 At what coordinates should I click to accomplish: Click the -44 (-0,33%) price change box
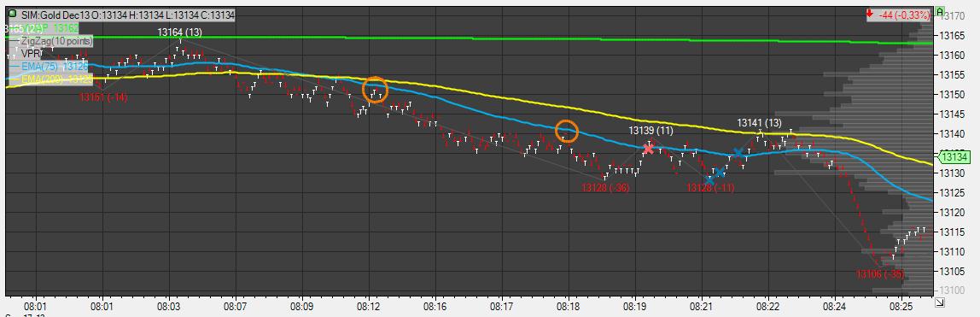(899, 15)
